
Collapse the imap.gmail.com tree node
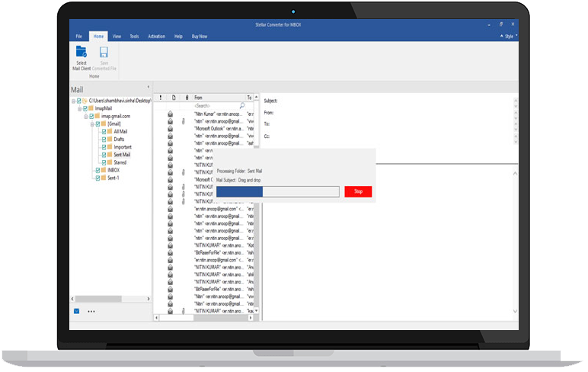[x=85, y=116]
